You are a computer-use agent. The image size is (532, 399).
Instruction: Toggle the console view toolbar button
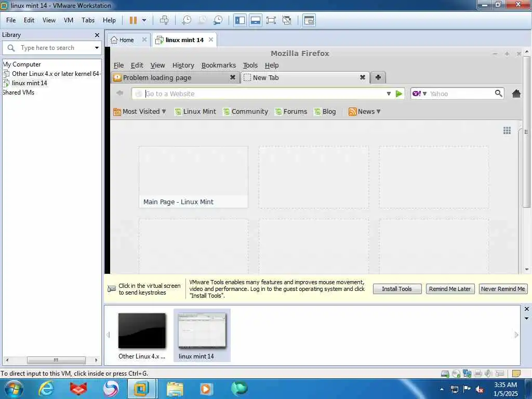click(309, 20)
